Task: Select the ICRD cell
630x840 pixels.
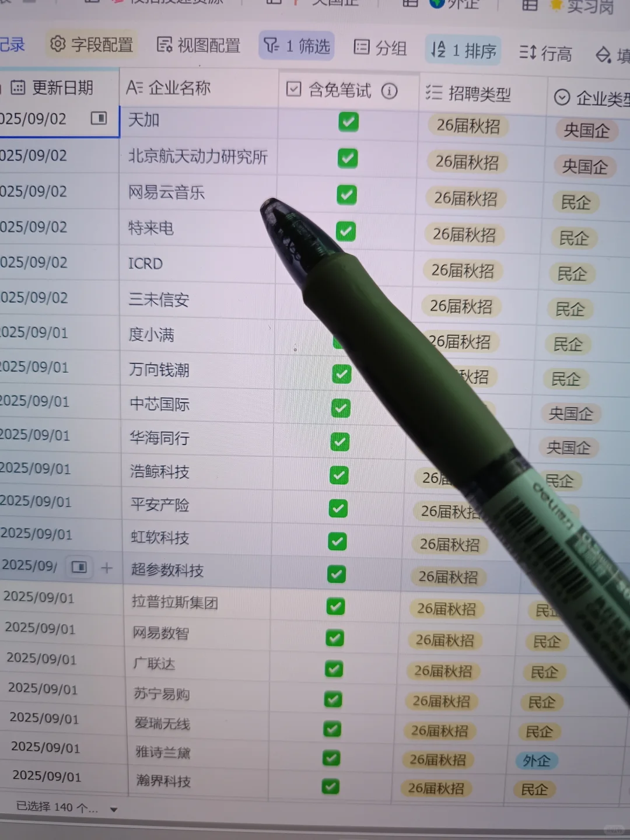Action: 197,264
